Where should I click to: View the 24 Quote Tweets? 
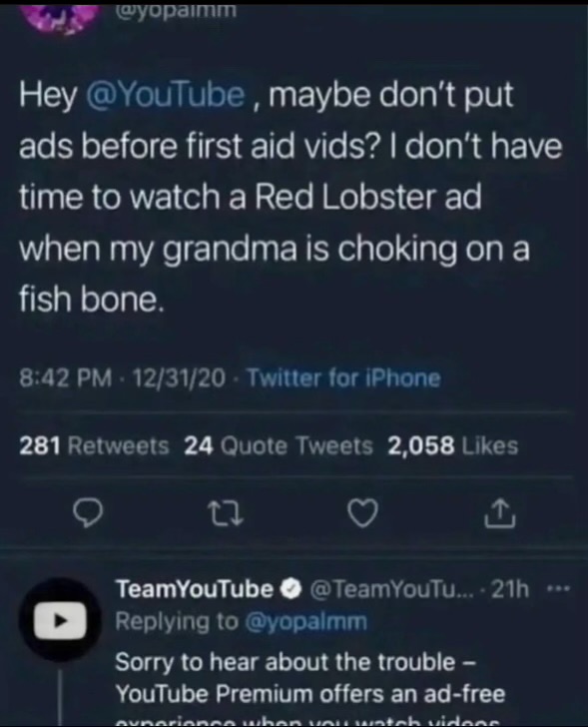point(278,446)
